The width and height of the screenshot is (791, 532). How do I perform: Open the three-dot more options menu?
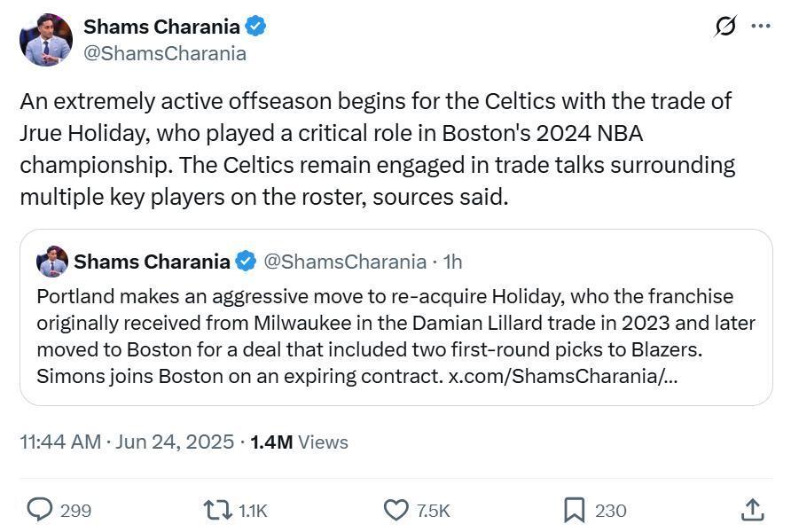(x=761, y=26)
